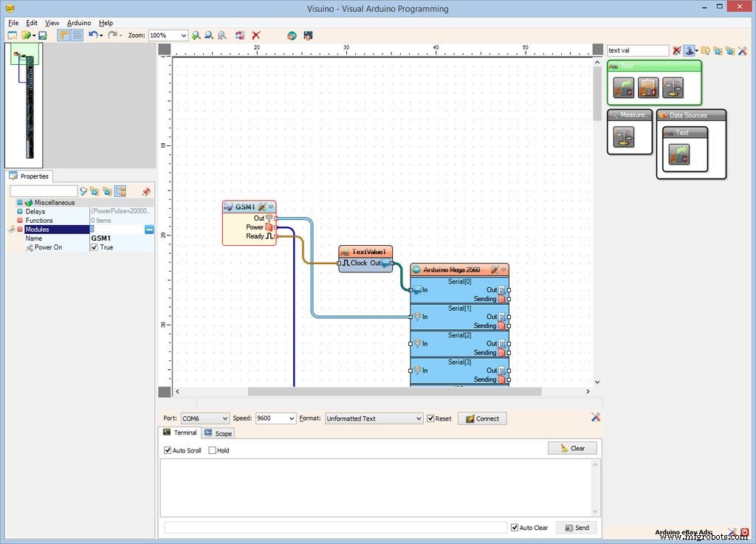Pin the Properties panel with the pushpin icon
The width and height of the screenshot is (756, 544).
tap(145, 191)
